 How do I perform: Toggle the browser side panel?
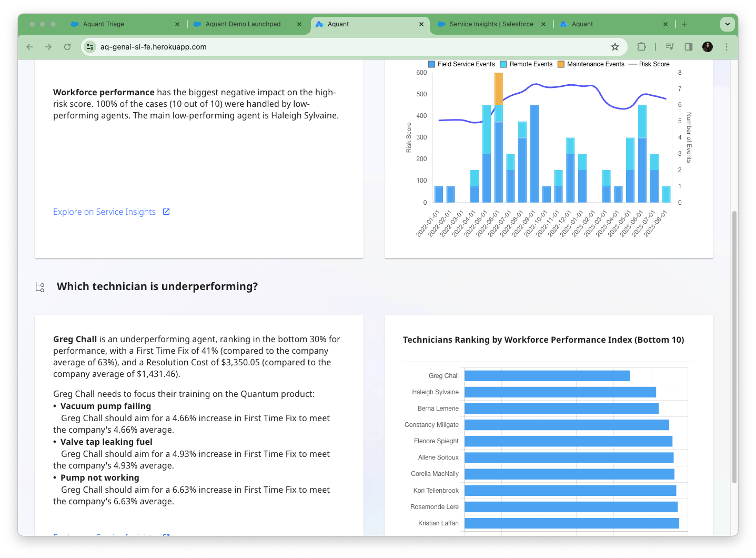coord(689,47)
